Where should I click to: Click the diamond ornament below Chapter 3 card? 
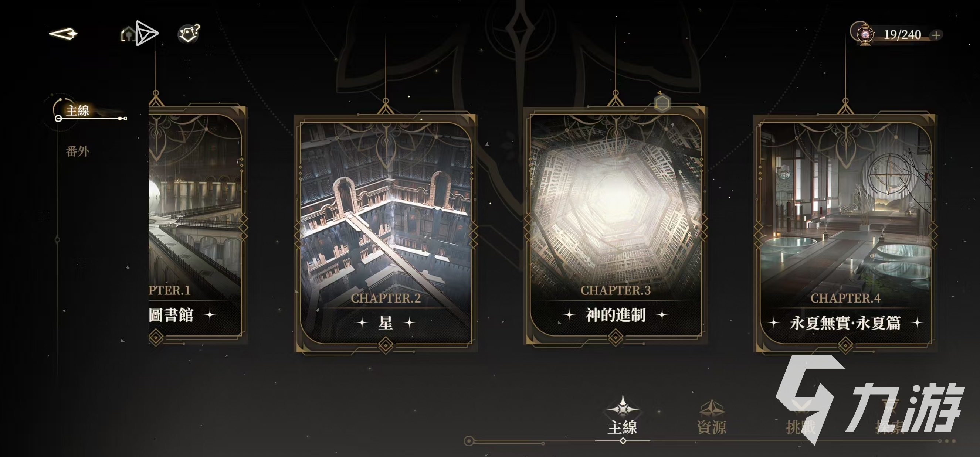(616, 337)
